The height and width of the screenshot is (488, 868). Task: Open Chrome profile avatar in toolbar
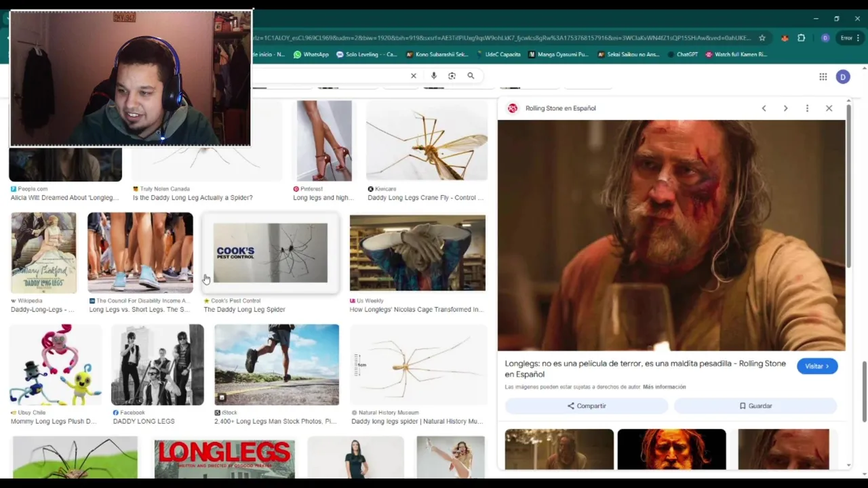coord(825,38)
